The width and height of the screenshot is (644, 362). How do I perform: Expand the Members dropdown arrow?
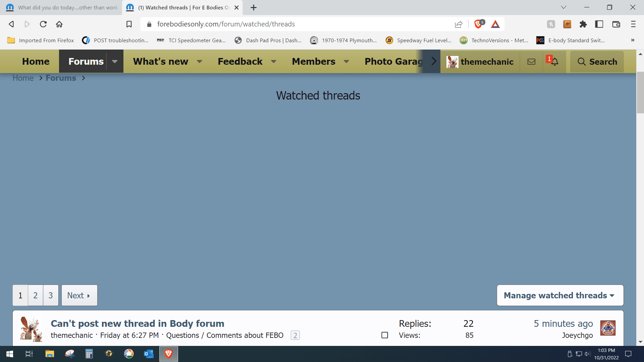pos(346,62)
